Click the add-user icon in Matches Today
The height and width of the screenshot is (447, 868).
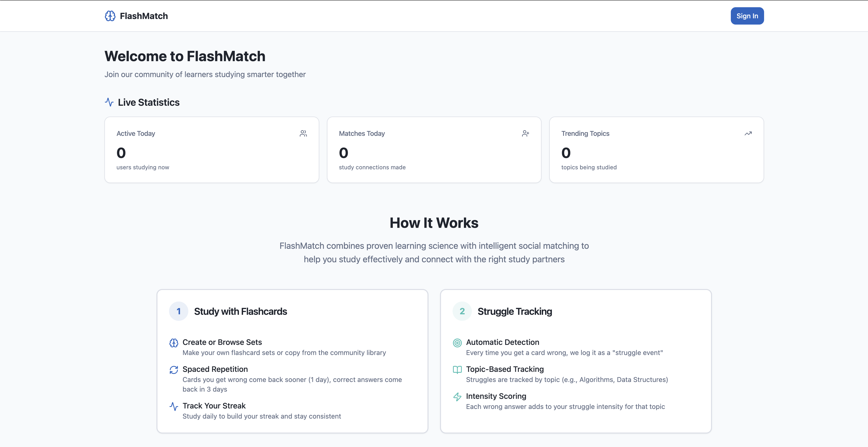pos(525,134)
